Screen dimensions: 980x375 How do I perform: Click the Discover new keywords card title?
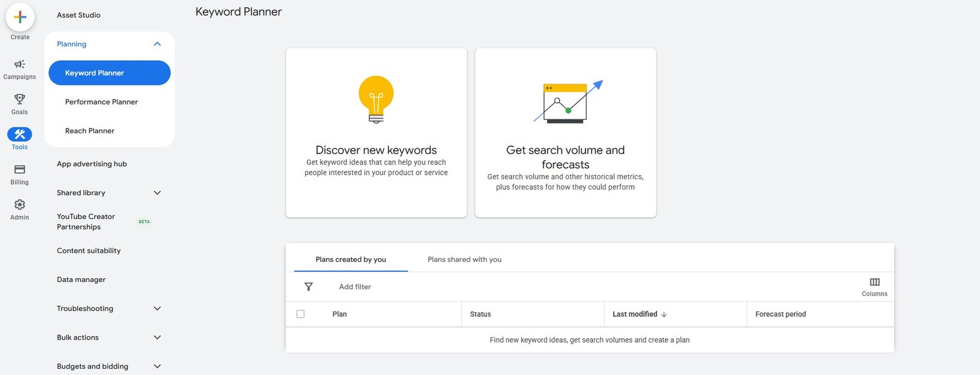(376, 150)
